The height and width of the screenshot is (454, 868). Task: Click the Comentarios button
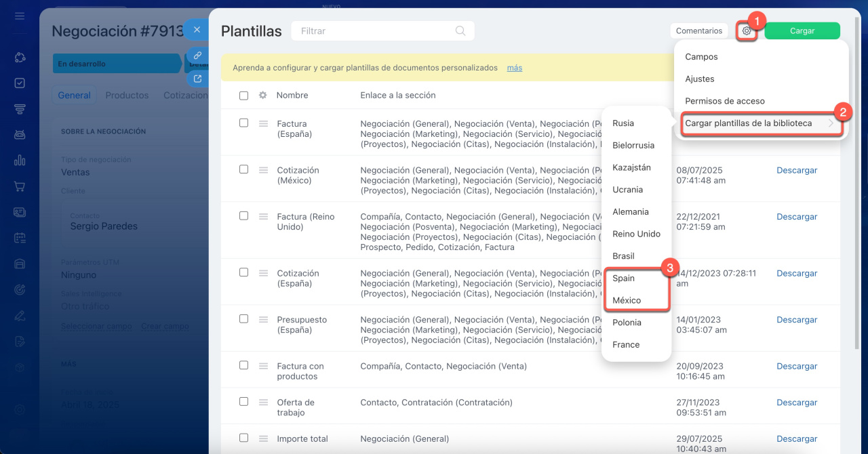coord(698,30)
